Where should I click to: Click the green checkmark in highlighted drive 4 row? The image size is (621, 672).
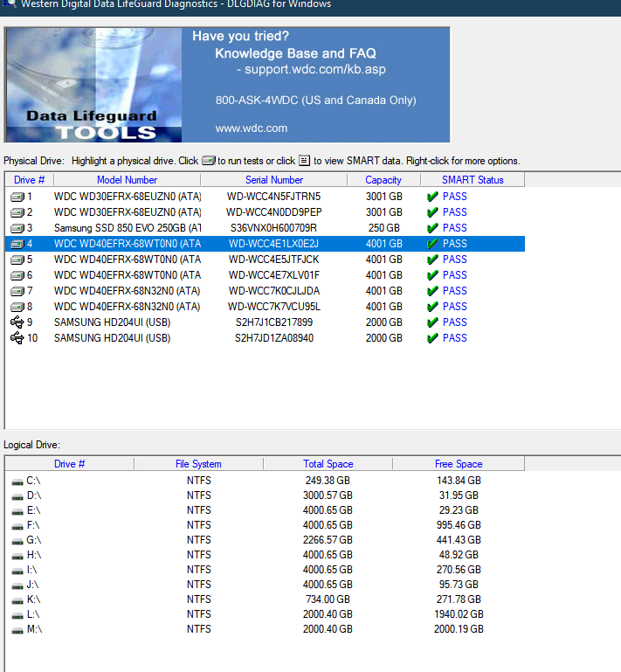[432, 244]
